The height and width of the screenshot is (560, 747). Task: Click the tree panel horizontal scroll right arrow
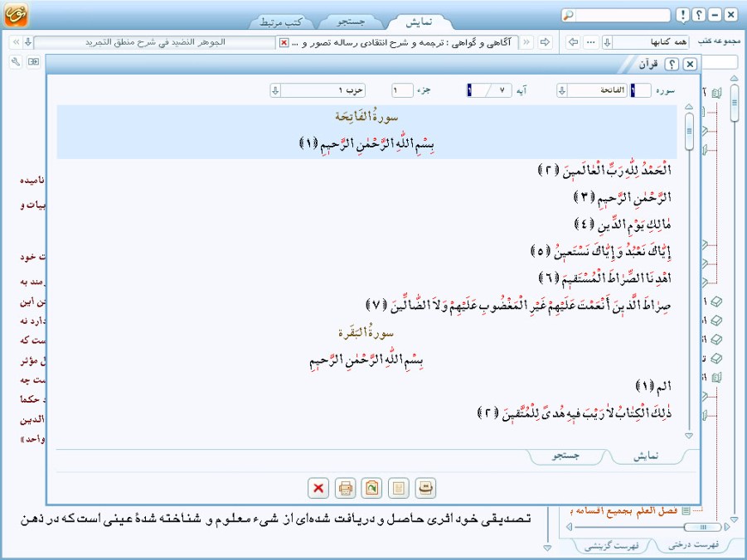[x=726, y=527]
